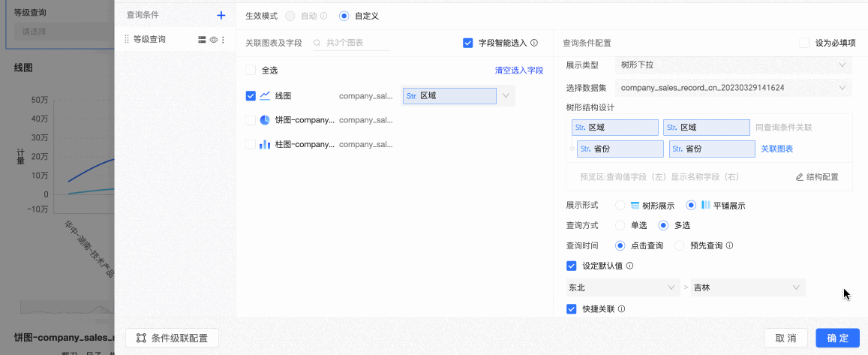The height and width of the screenshot is (355, 868).
Task: Open 请选择 dropdown under 等级查询 in background
Action: (x=64, y=32)
